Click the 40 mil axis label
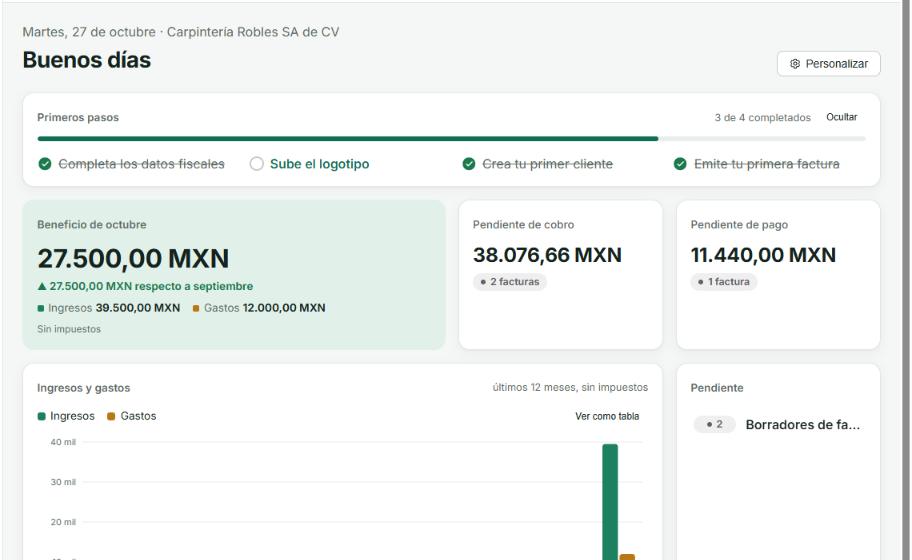The width and height of the screenshot is (912, 560). click(x=63, y=442)
